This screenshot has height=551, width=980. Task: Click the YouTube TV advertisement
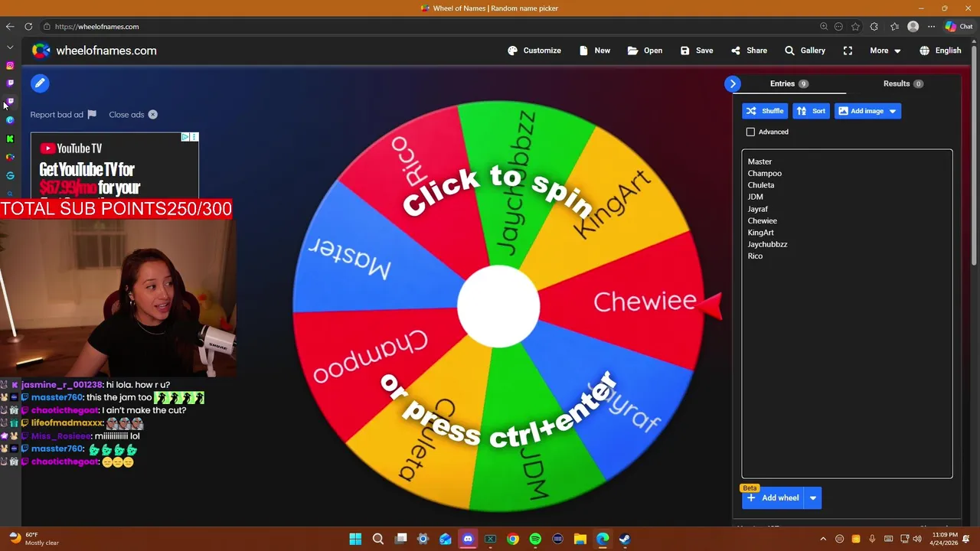click(x=115, y=166)
